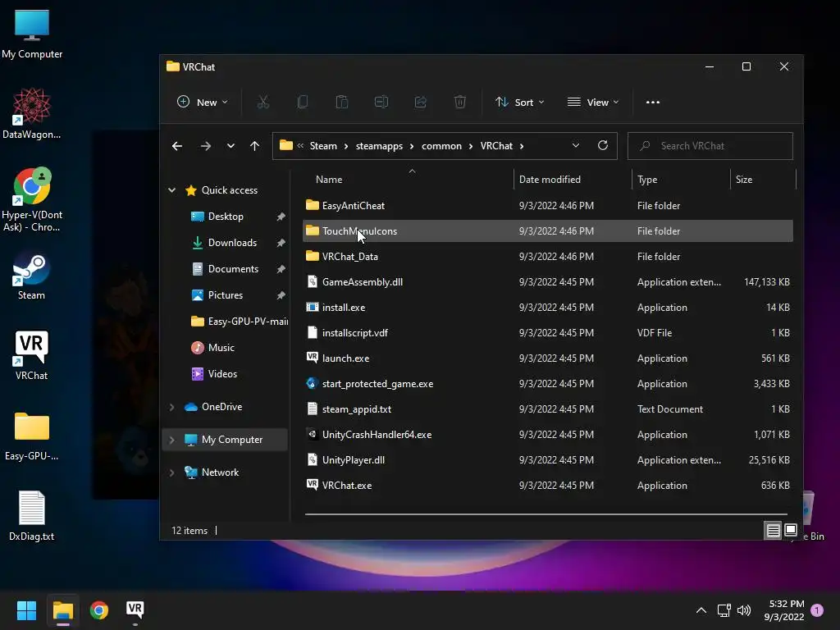Select Pictures in Quick access
The width and height of the screenshot is (840, 630).
[x=225, y=295]
